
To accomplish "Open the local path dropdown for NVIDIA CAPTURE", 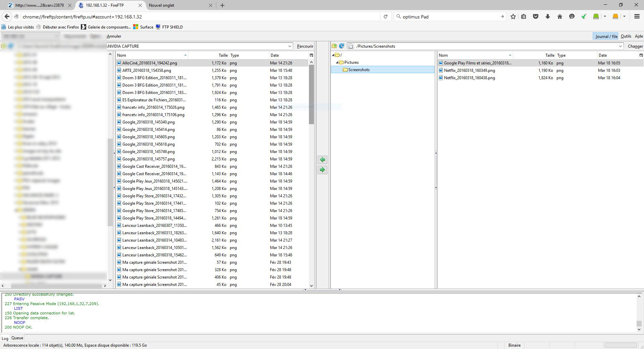I will pyautogui.click(x=289, y=46).
